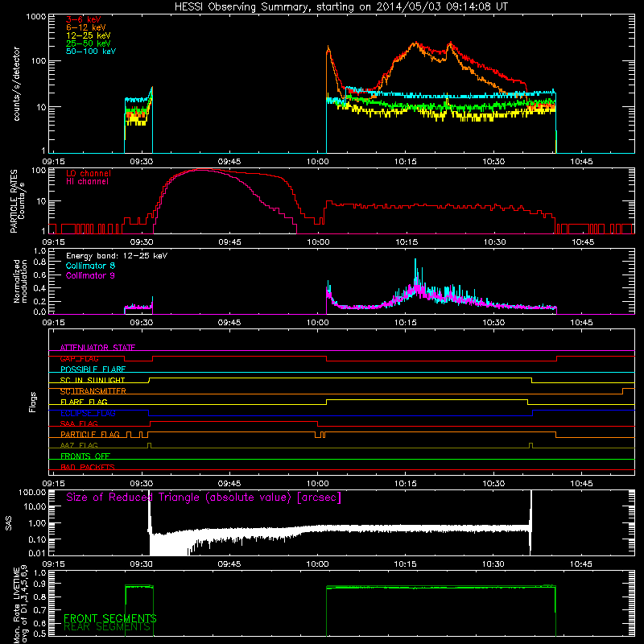
Task: Click the 0.8 tick on modulation plot
Action: [39, 262]
